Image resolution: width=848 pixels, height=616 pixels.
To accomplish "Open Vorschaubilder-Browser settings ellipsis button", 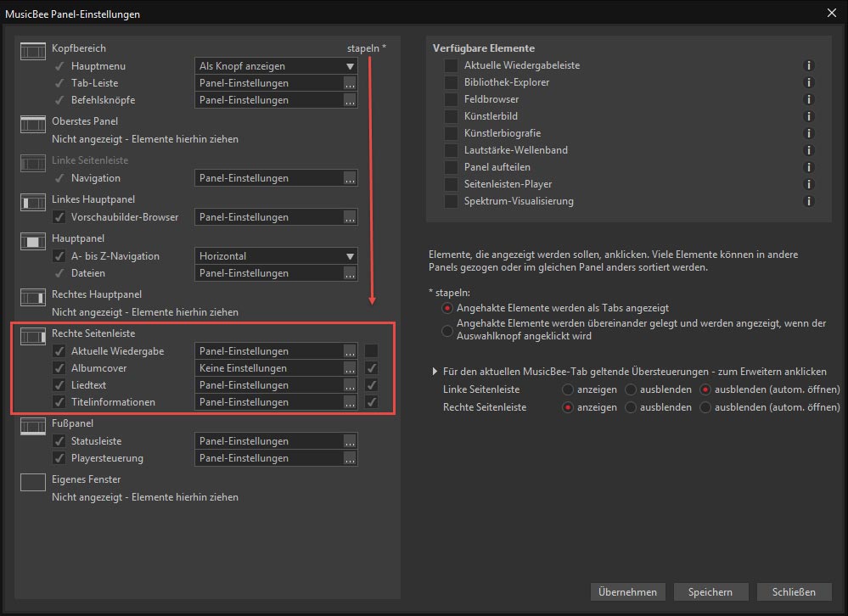I will click(x=350, y=217).
